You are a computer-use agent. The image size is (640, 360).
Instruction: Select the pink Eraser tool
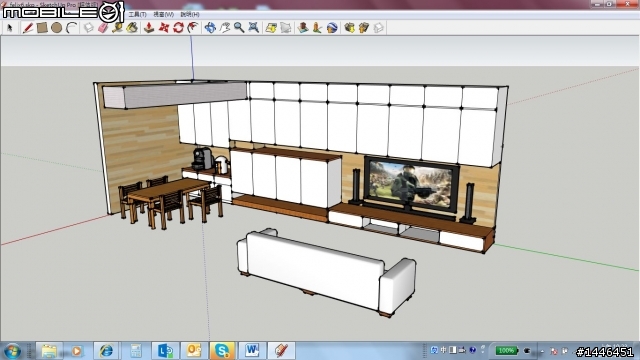click(103, 28)
